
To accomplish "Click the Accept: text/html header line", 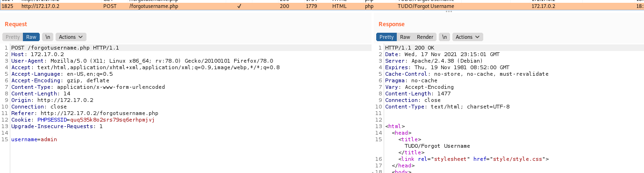I will [145, 67].
